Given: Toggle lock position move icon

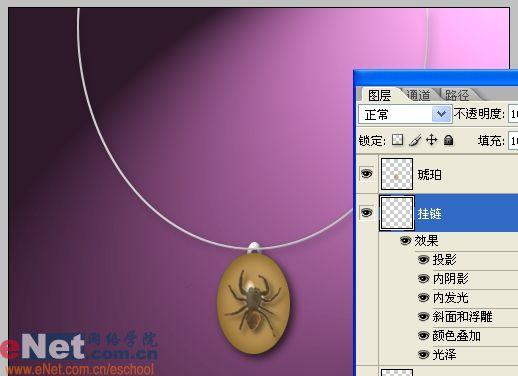Looking at the screenshot, I should (432, 140).
